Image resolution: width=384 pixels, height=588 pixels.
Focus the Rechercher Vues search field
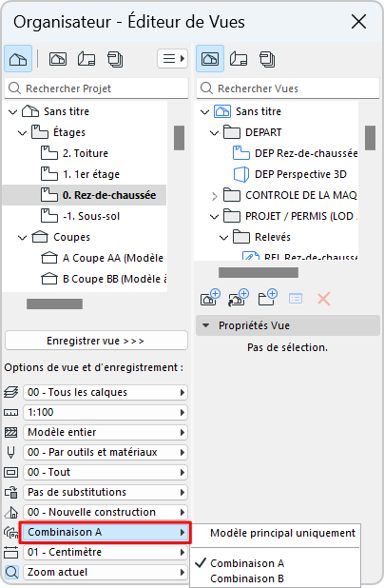coord(288,88)
